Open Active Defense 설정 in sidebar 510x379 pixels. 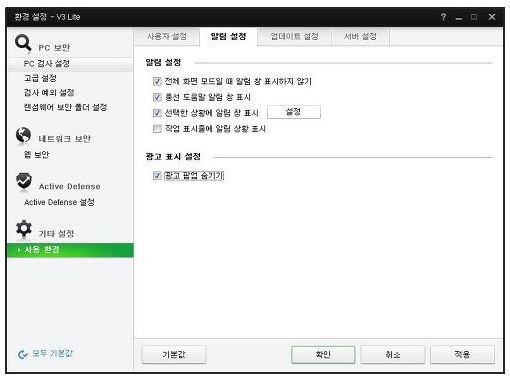click(59, 202)
